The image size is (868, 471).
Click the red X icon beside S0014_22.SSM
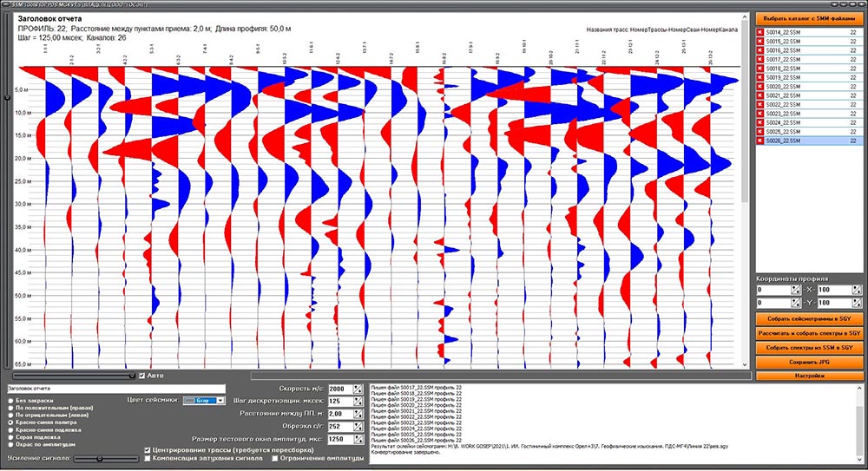click(760, 33)
